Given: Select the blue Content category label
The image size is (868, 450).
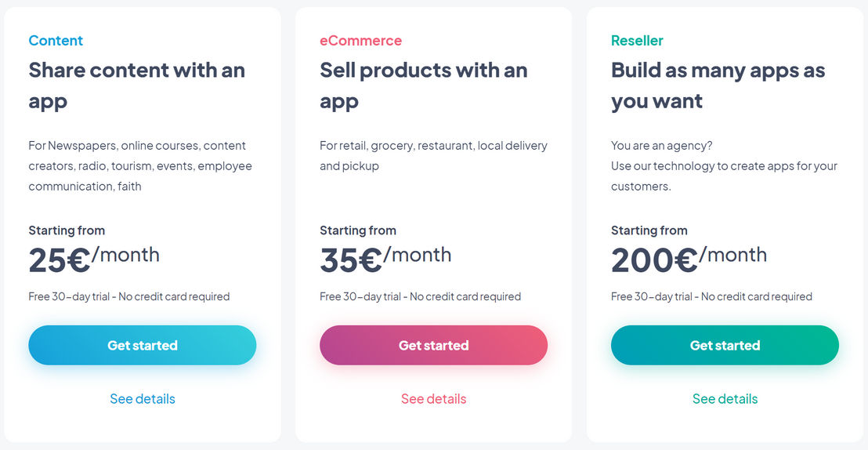Looking at the screenshot, I should tap(56, 41).
